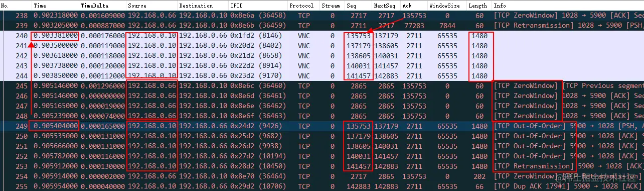Select Seq value 141457 of packet 253
The width and height of the screenshot is (644, 191).
[358, 166]
